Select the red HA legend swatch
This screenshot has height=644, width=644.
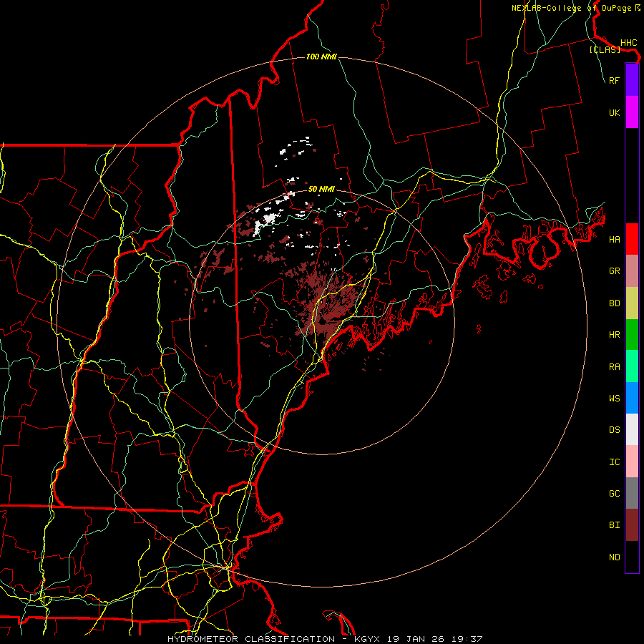click(x=632, y=239)
